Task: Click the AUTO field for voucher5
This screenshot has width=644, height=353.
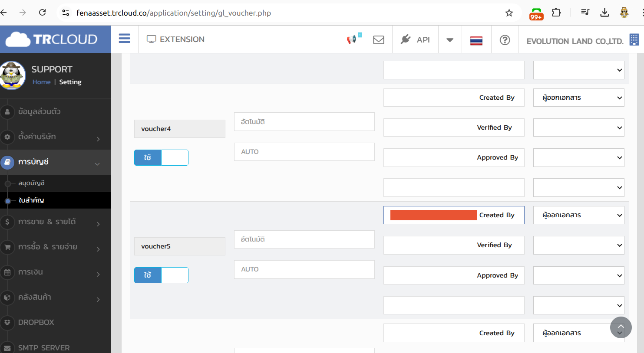Action: click(x=304, y=269)
